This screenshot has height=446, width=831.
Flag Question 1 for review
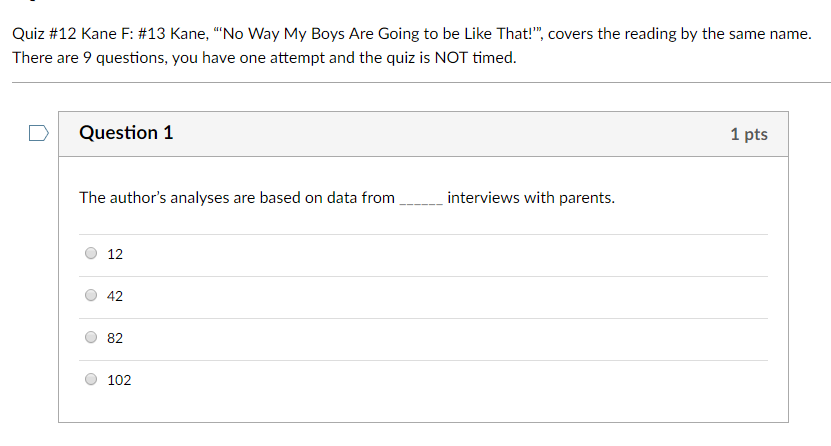click(x=39, y=133)
